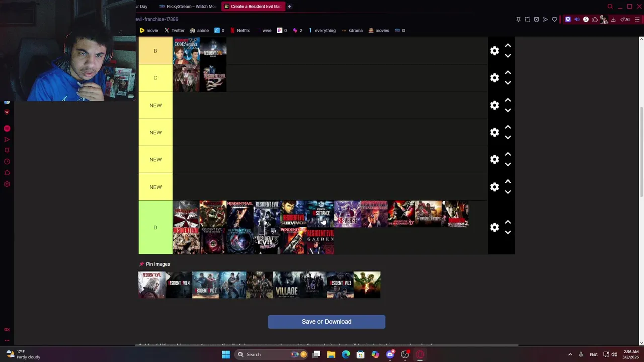The image size is (644, 362).
Task: Open the clock showing 2:56 AM
Action: 630,354
